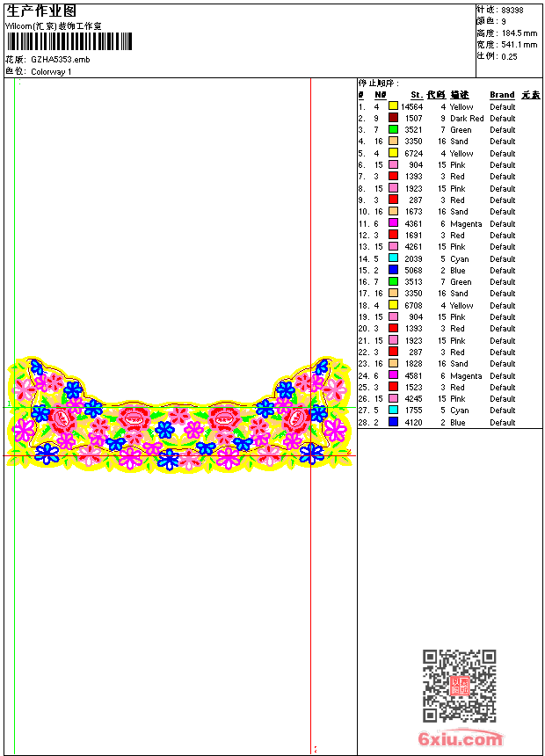Click stitch count 1673 in row 10
The width and height of the screenshot is (545, 756).
414,212
